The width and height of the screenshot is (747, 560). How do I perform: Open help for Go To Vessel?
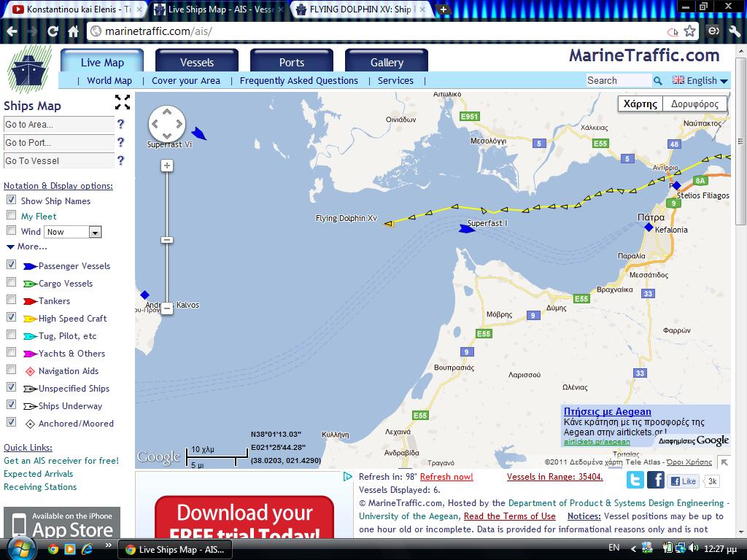121,160
